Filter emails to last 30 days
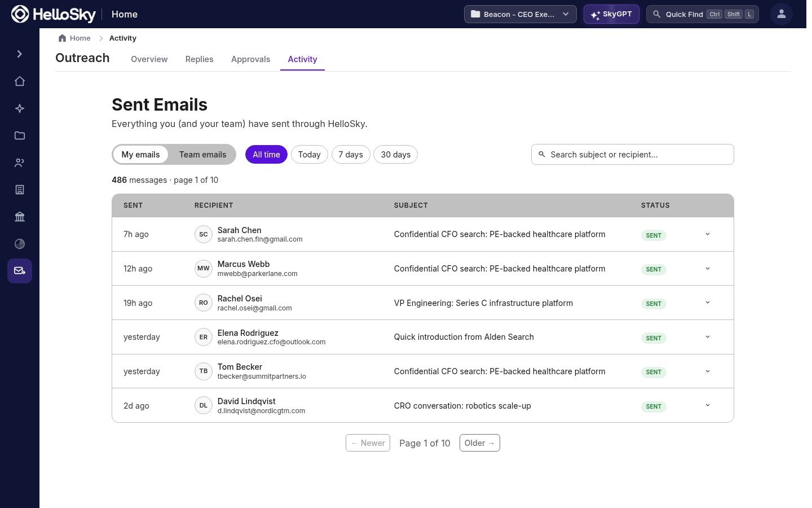This screenshot has width=812, height=508. tap(396, 155)
